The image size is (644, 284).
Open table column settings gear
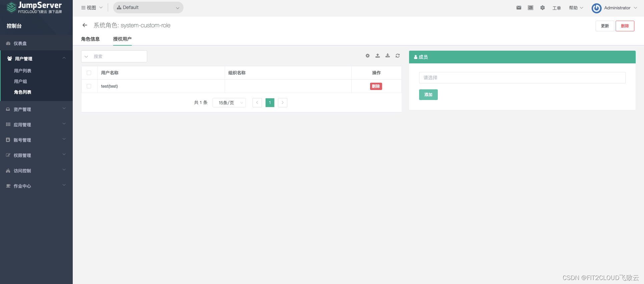click(368, 56)
